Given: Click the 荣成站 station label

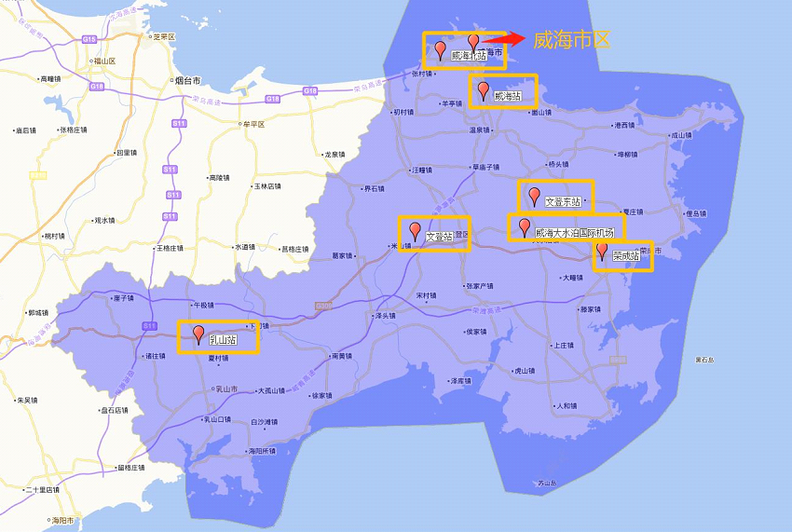Looking at the screenshot, I should point(626,255).
